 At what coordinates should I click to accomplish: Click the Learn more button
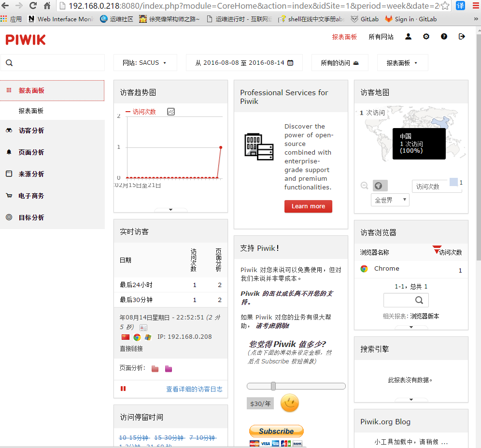pyautogui.click(x=308, y=206)
